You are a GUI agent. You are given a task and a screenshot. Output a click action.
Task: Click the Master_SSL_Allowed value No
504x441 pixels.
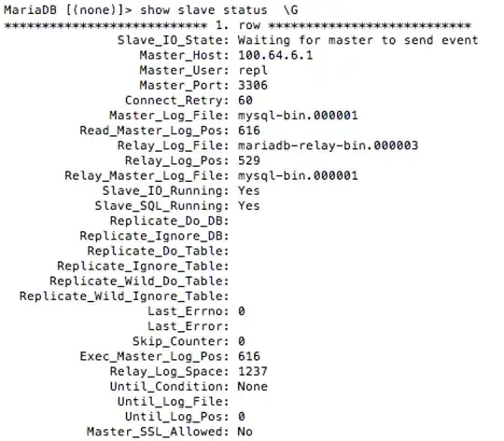(x=245, y=432)
